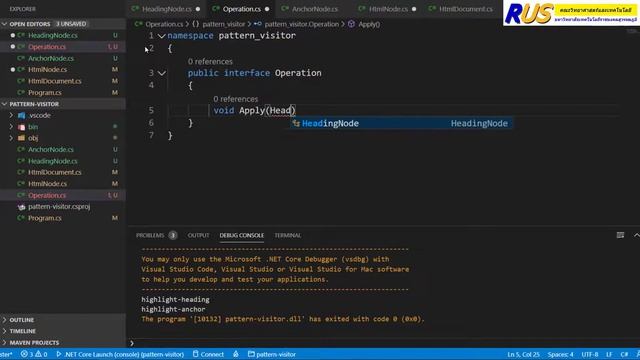
Task: Select pattern-visitor project in status bar
Action: 272,354
